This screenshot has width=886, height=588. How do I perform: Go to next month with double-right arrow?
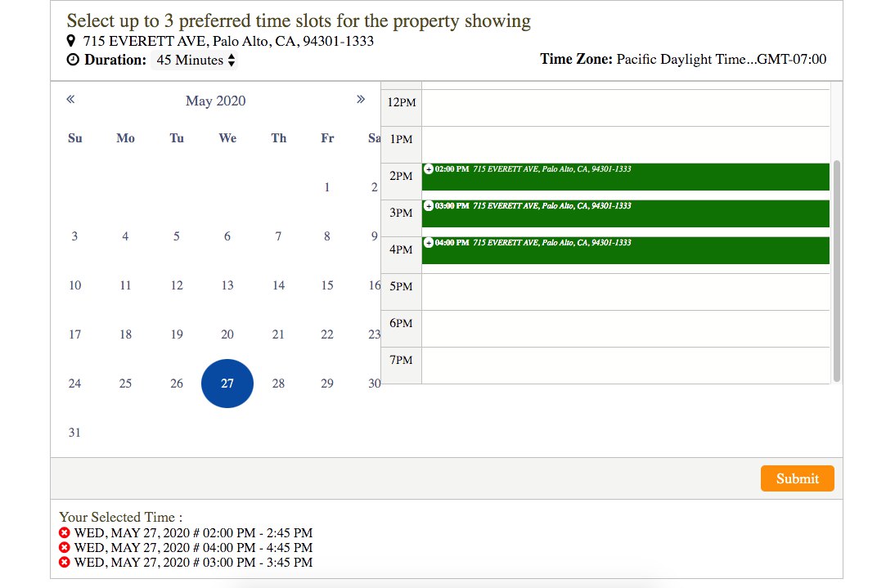[x=361, y=100]
